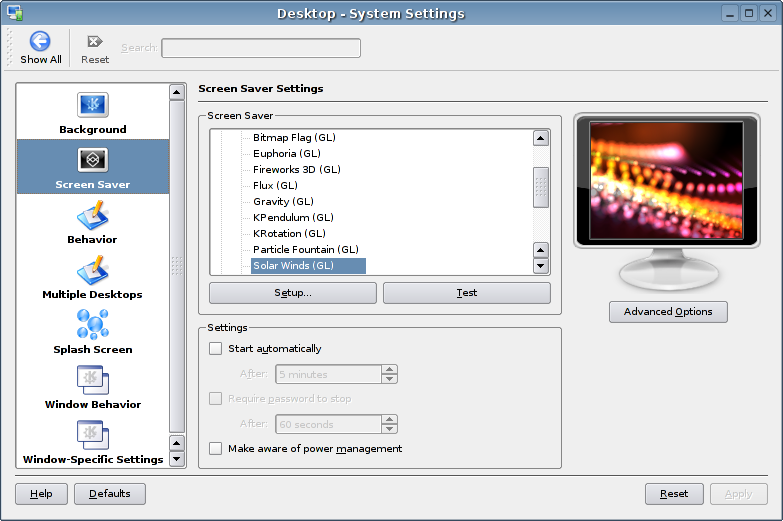
Task: Click the System Settings title bar icon
Action: (x=14, y=13)
